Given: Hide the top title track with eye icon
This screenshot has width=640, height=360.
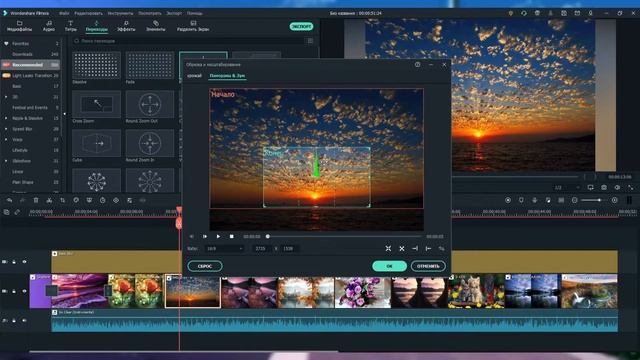Looking at the screenshot, I should 24,262.
